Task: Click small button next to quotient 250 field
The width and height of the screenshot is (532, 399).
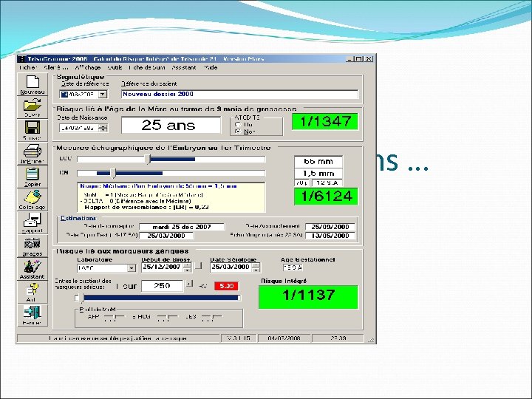Action: pos(190,283)
